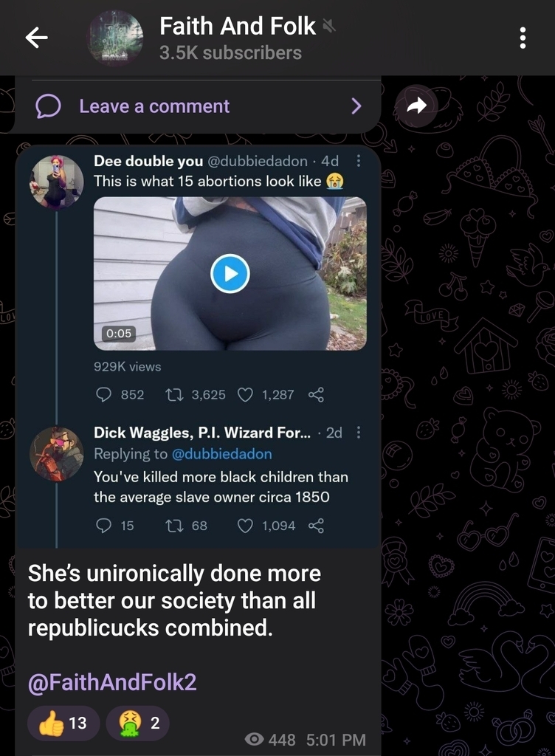Open the @FaithAndFolk2 mention link
The height and width of the screenshot is (756, 555).
pyautogui.click(x=112, y=681)
